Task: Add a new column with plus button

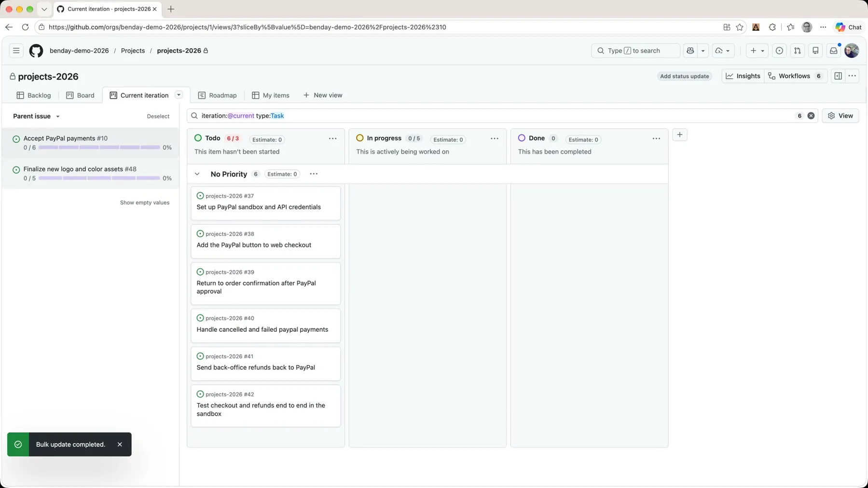Action: [x=680, y=135]
